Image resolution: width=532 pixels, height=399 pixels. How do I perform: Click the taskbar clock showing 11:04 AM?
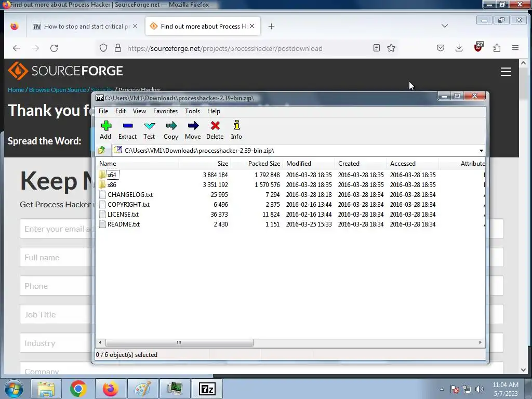tap(505, 389)
